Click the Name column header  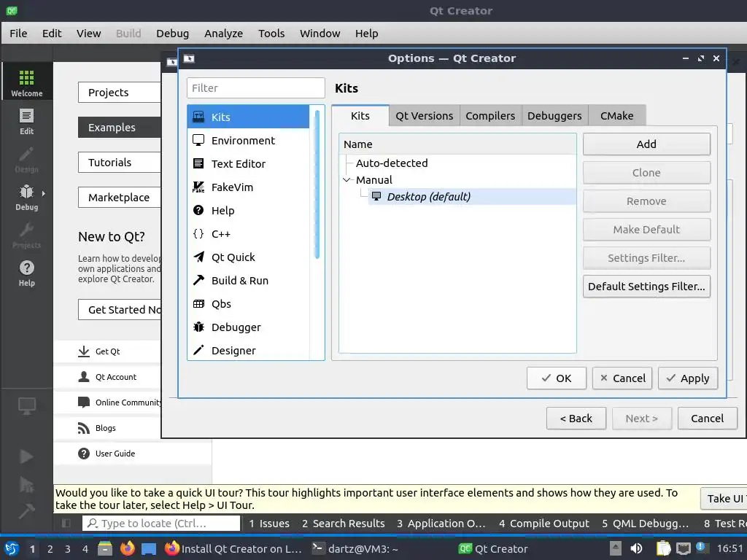[457, 144]
